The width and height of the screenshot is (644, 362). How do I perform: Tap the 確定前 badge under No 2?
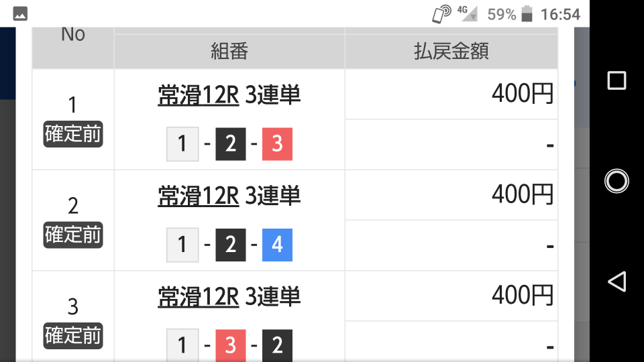[73, 235]
